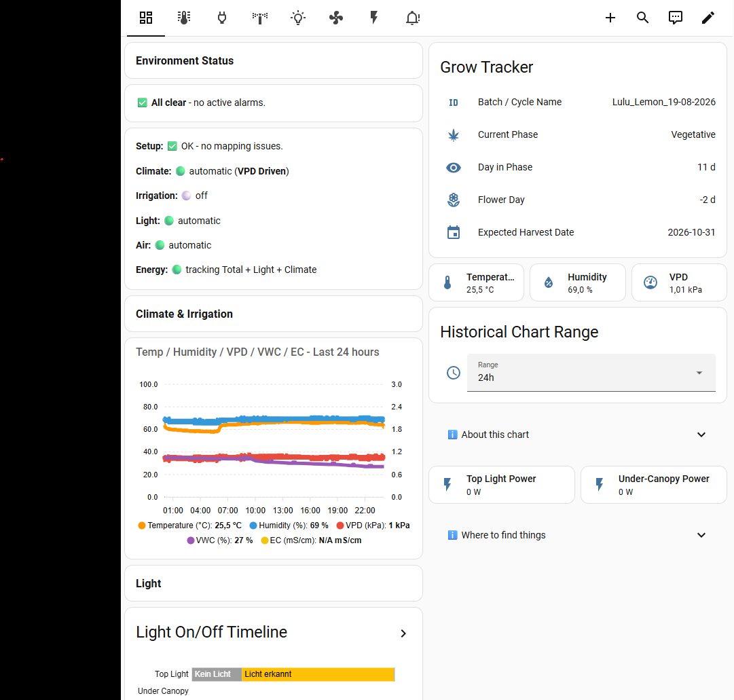Open the dashboard overview tab

coord(145,18)
